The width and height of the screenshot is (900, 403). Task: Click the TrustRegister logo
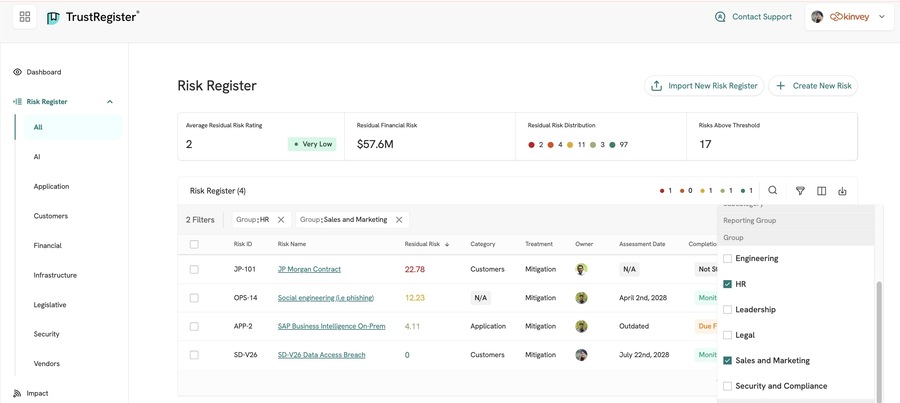click(93, 17)
